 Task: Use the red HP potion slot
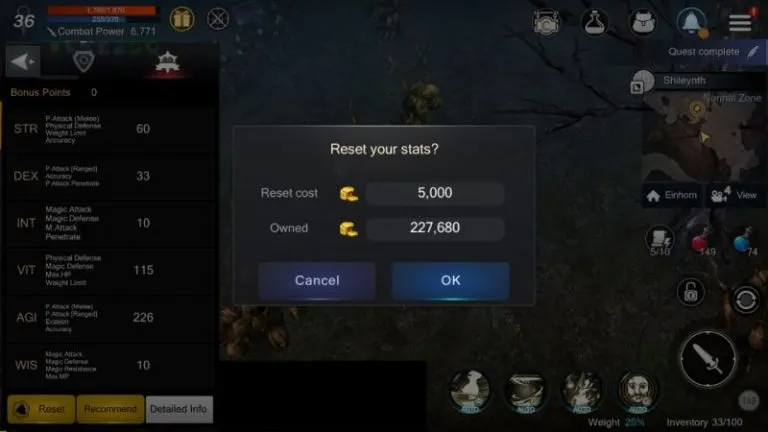[x=702, y=242]
